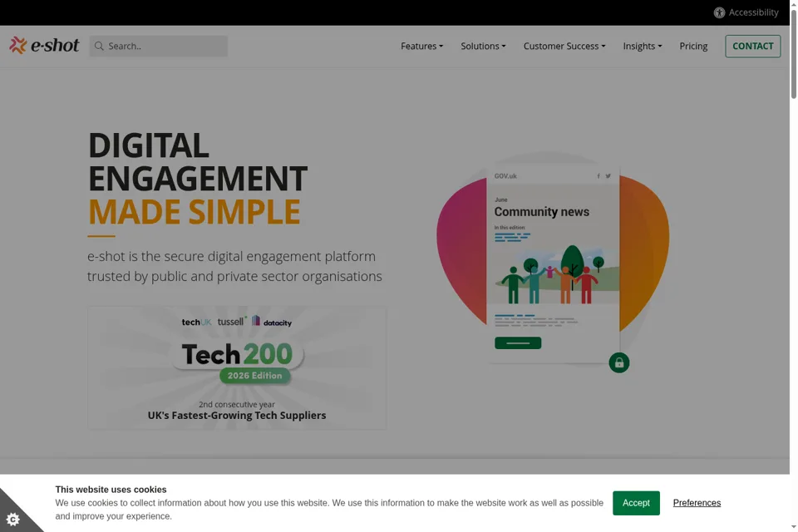The width and height of the screenshot is (798, 532).
Task: Click the '2nd consecutive year' text
Action: pos(237,404)
